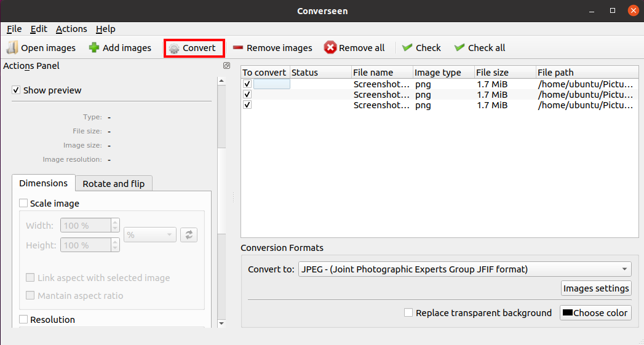Start conversion with the Convert gear icon
Viewport: 644px width, 345px height.
(174, 48)
